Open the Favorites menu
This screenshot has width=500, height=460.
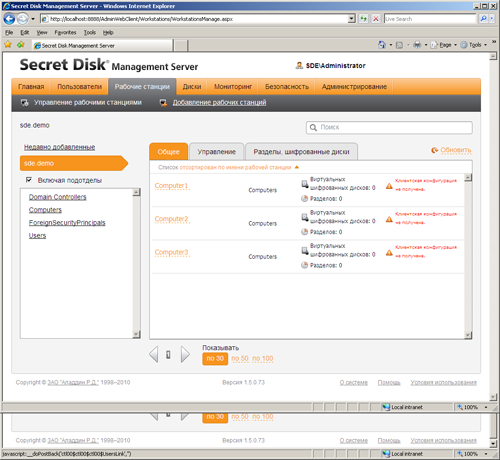pyautogui.click(x=65, y=32)
